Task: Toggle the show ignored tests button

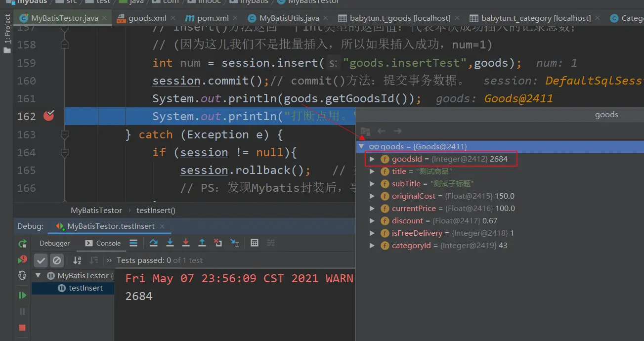Action: (x=57, y=260)
